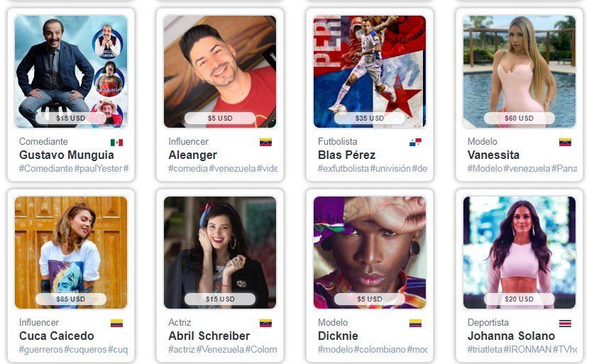This screenshot has height=364, width=589.
Task: Click the Costa Rica flag icon on Johanna Solano's card
Action: (x=565, y=323)
